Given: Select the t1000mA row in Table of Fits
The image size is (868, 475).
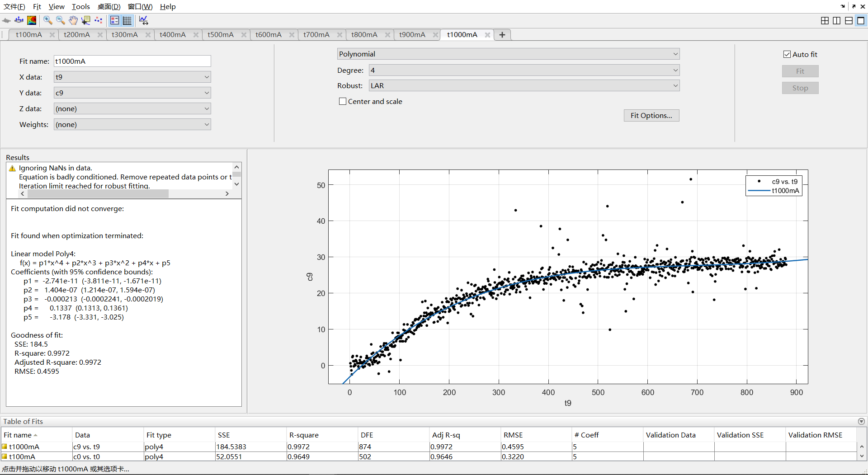Looking at the screenshot, I should coord(429,447).
